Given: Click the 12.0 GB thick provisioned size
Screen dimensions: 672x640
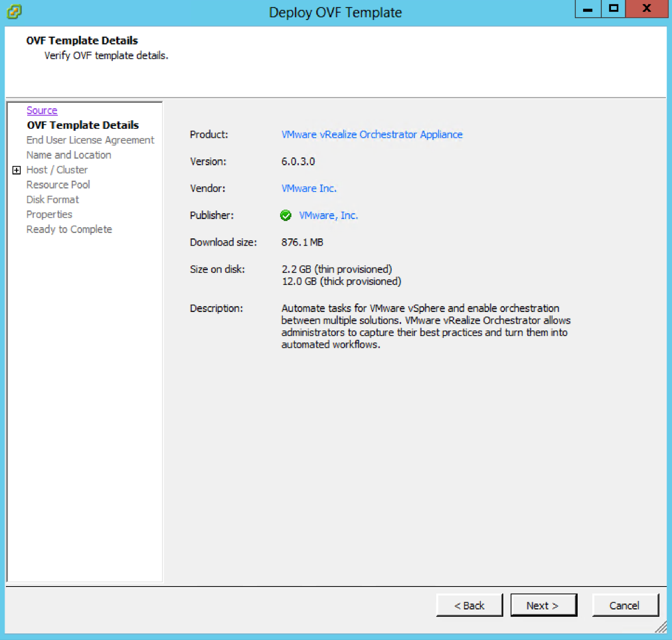Looking at the screenshot, I should (x=341, y=281).
